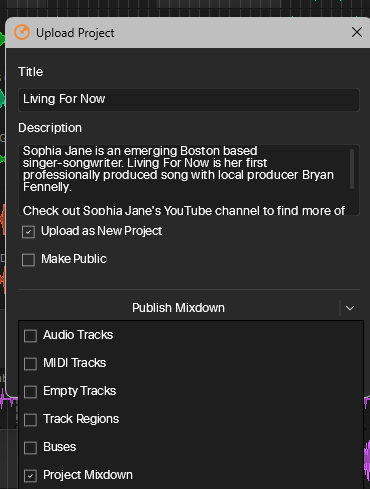This screenshot has height=489, width=370.
Task: Check the Empty Tracks option
Action: pos(30,392)
